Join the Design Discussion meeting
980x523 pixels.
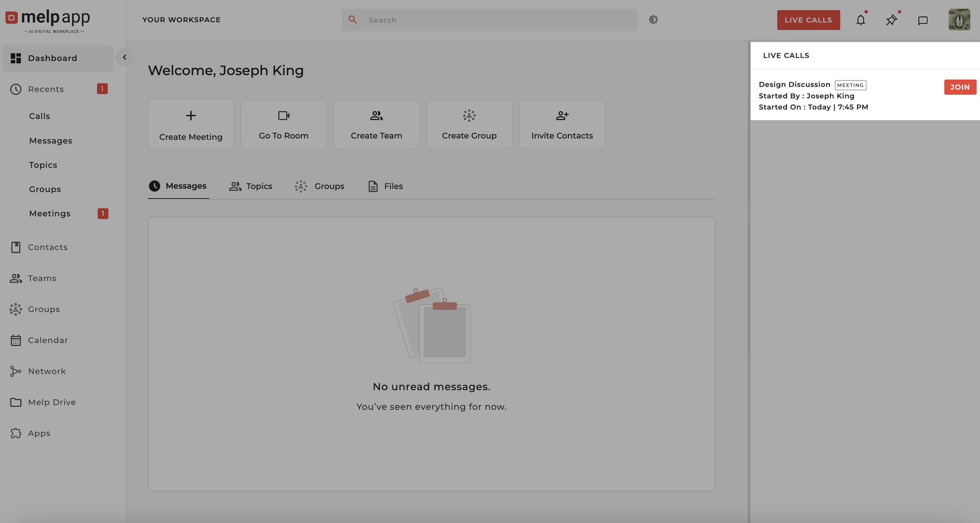959,87
